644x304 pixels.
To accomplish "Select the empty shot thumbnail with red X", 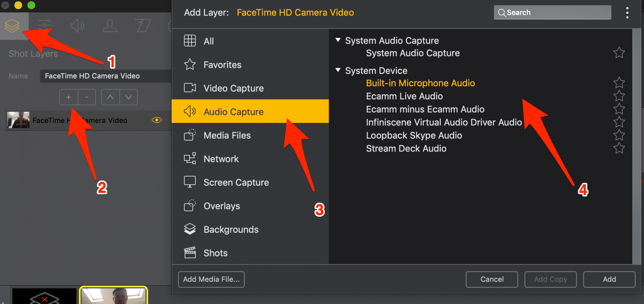I will (44, 296).
